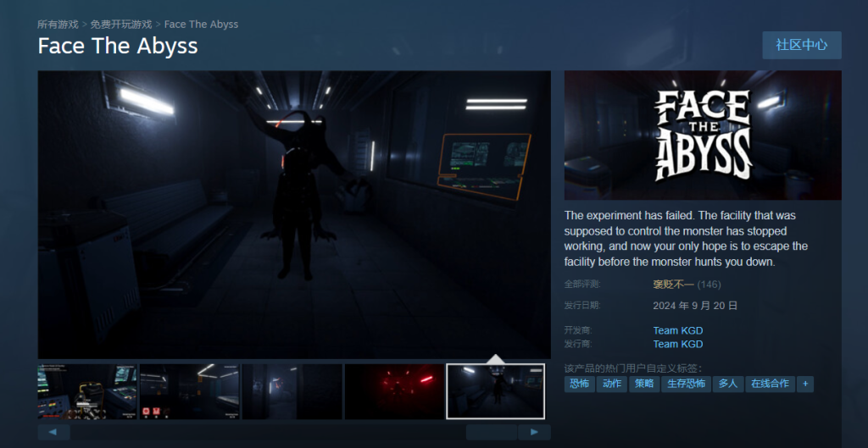Click the 发行日期 label
868x448 pixels.
pyautogui.click(x=582, y=306)
